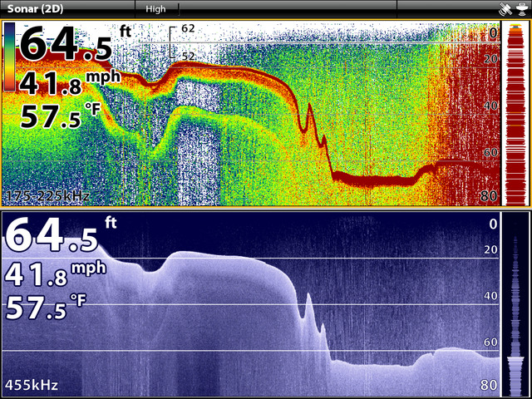Screen dimensions: 532x399
Task: Tap the 52 zoom range lower label
Action: (x=188, y=57)
